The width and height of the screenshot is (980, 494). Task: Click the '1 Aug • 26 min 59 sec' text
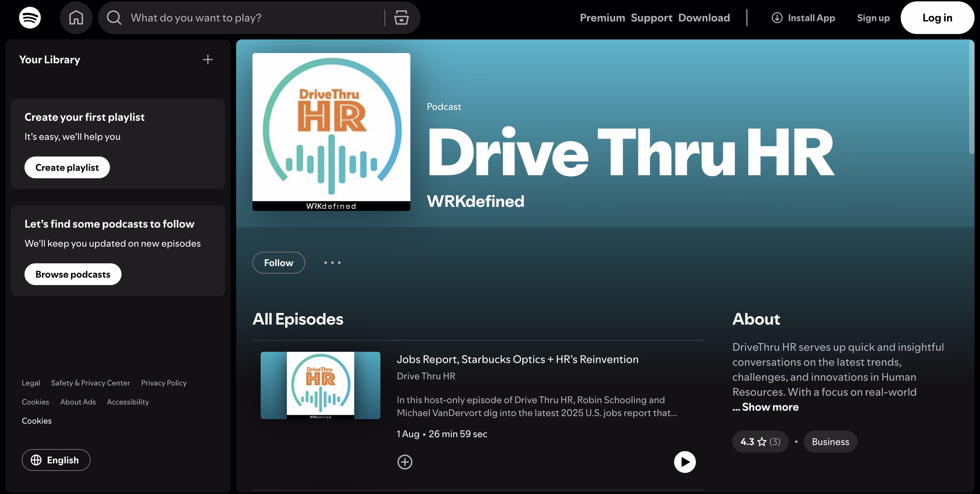click(442, 434)
